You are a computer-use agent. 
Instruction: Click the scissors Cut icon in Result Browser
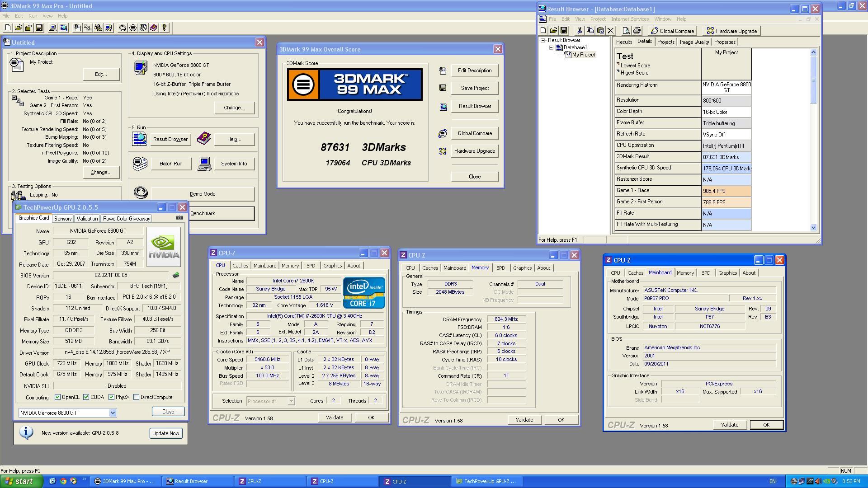[x=580, y=31]
